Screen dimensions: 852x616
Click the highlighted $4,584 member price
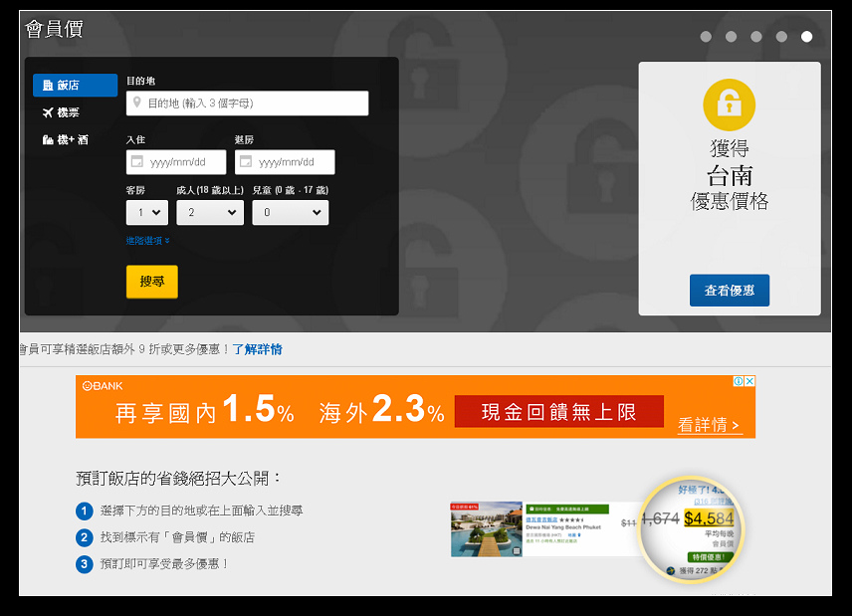click(x=709, y=518)
